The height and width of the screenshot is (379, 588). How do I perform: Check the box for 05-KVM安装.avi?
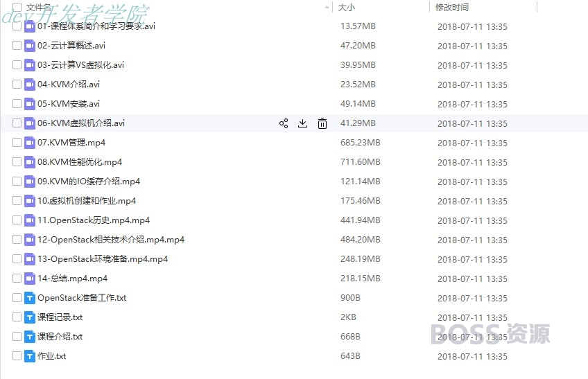tap(17, 104)
